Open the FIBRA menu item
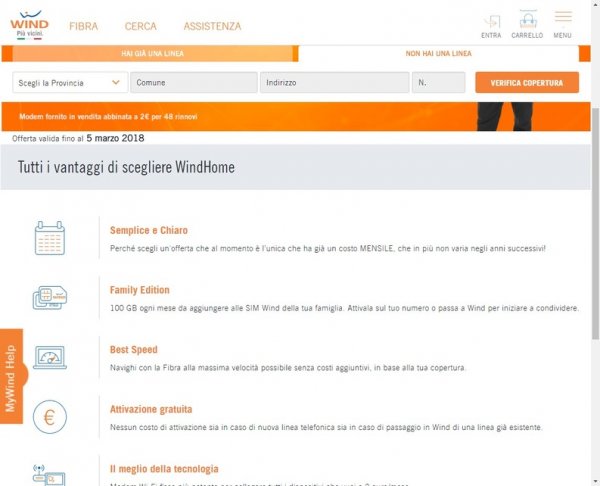Image resolution: width=600 pixels, height=486 pixels. pyautogui.click(x=83, y=26)
